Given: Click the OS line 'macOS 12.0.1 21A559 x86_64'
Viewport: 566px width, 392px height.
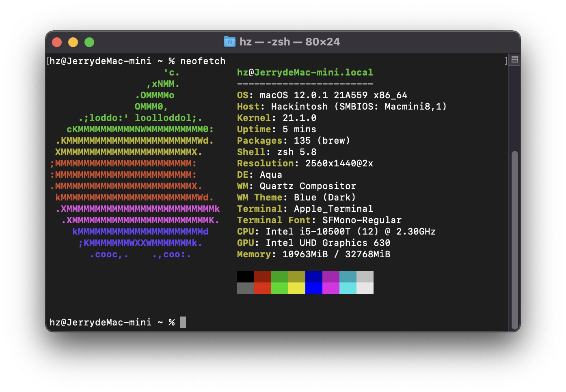Looking at the screenshot, I should 333,95.
